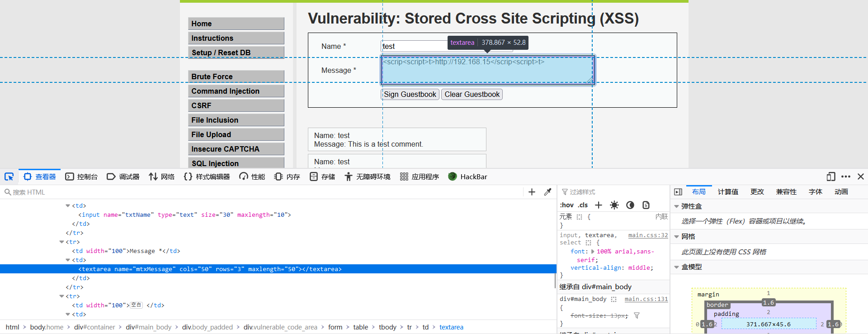Toggle the :hov pseudo-class panel
868x334 pixels.
coord(566,205)
